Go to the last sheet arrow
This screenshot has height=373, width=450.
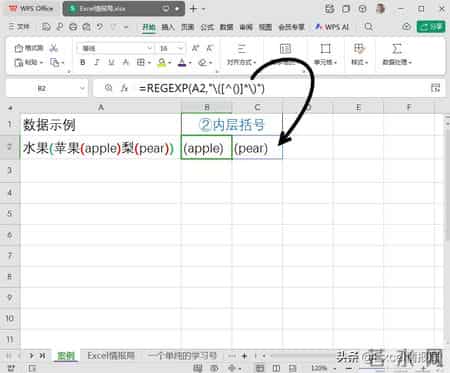[x=42, y=356]
